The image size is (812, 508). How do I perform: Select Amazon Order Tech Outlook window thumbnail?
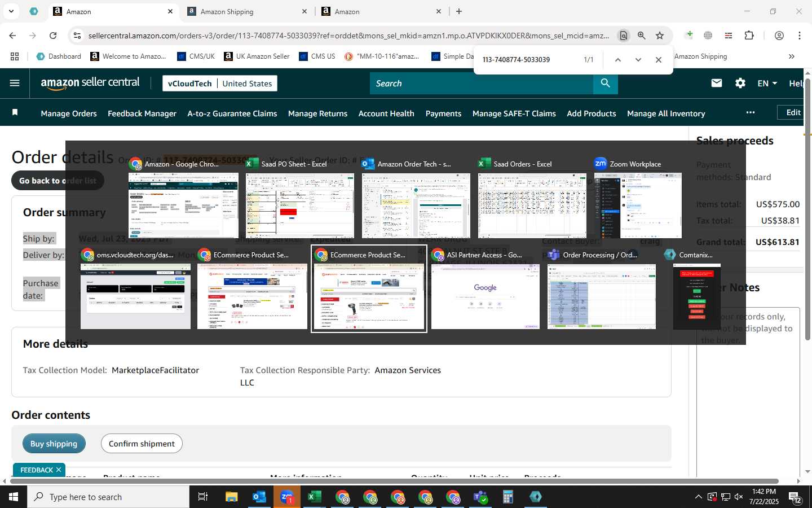pyautogui.click(x=416, y=199)
